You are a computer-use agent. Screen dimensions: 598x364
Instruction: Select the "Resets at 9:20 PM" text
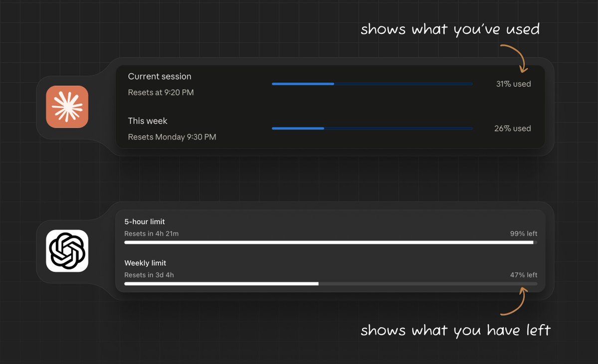tap(161, 92)
